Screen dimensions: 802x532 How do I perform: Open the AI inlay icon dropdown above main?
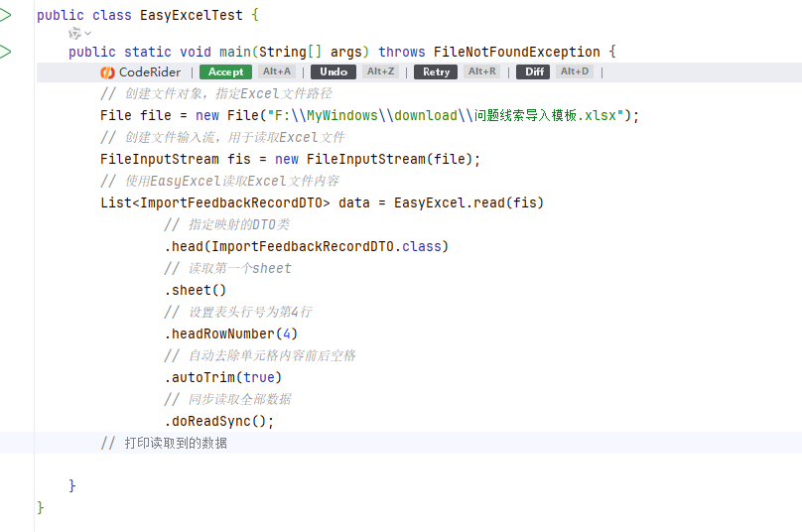(79, 34)
